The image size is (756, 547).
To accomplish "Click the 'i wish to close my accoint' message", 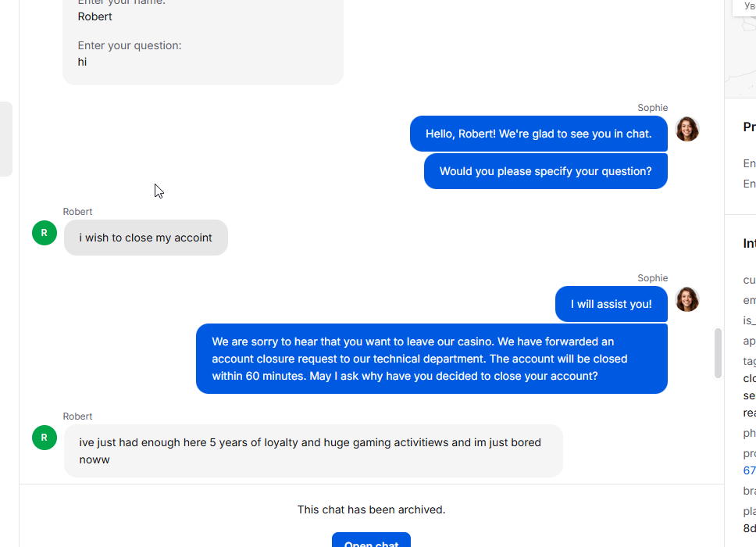I will [x=145, y=238].
